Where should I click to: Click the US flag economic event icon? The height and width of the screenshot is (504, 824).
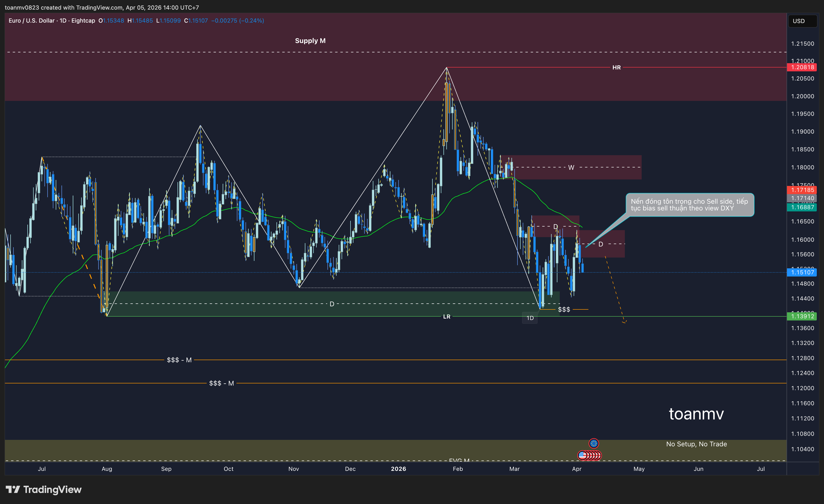[583, 455]
